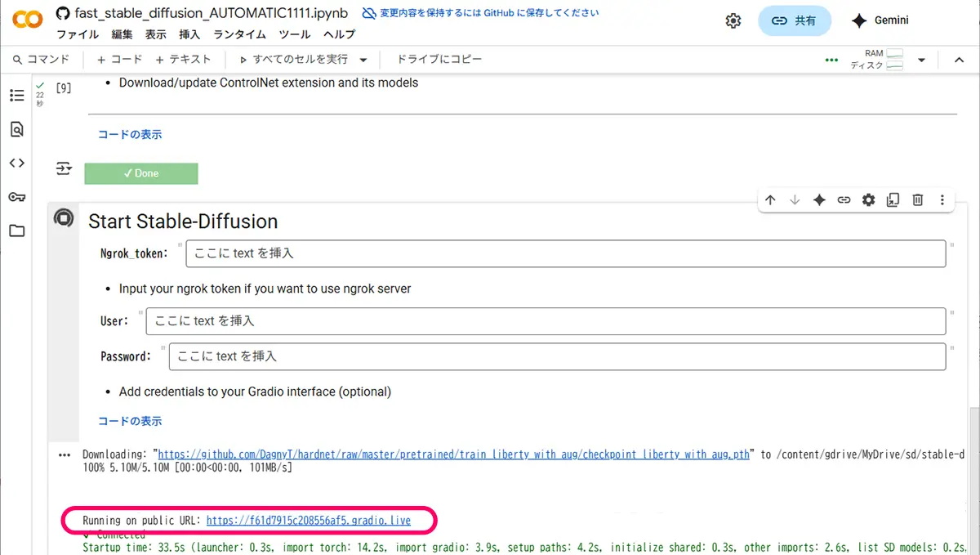Image resolution: width=980 pixels, height=555 pixels.
Task: Click the 共有 share button
Action: tap(795, 21)
